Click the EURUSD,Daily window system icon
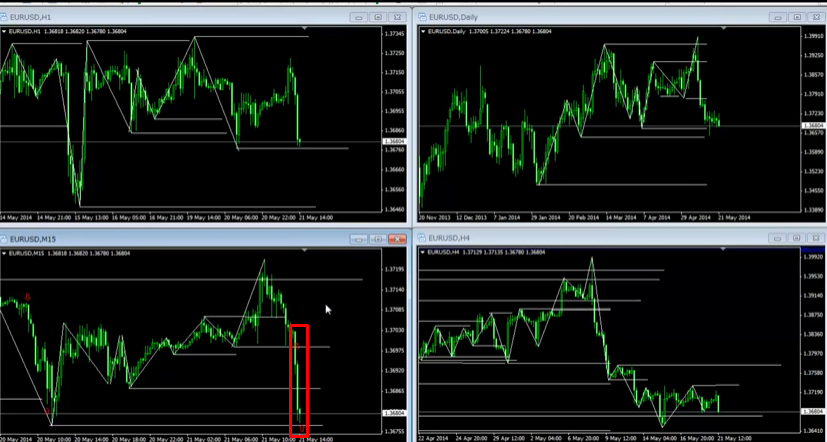Screen dimensions: 827x442 (x=421, y=17)
